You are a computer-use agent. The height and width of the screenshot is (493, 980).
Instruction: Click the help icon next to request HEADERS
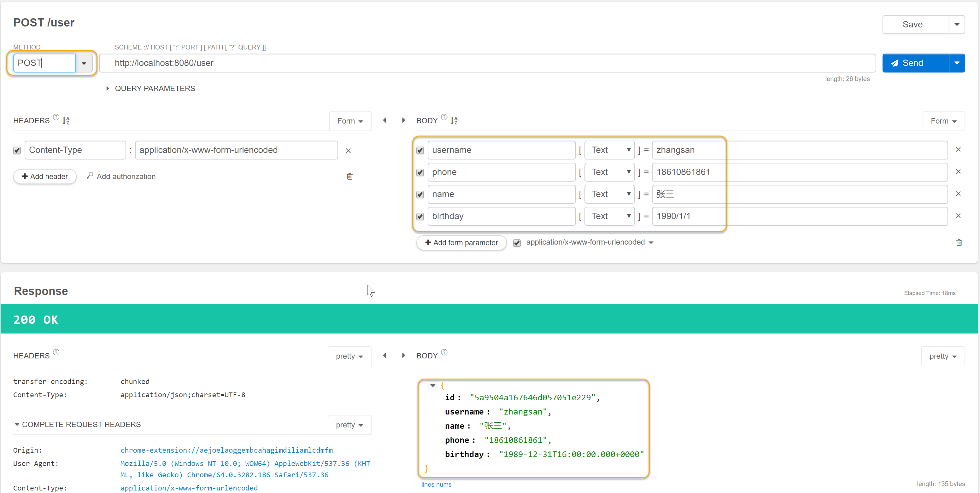[56, 117]
